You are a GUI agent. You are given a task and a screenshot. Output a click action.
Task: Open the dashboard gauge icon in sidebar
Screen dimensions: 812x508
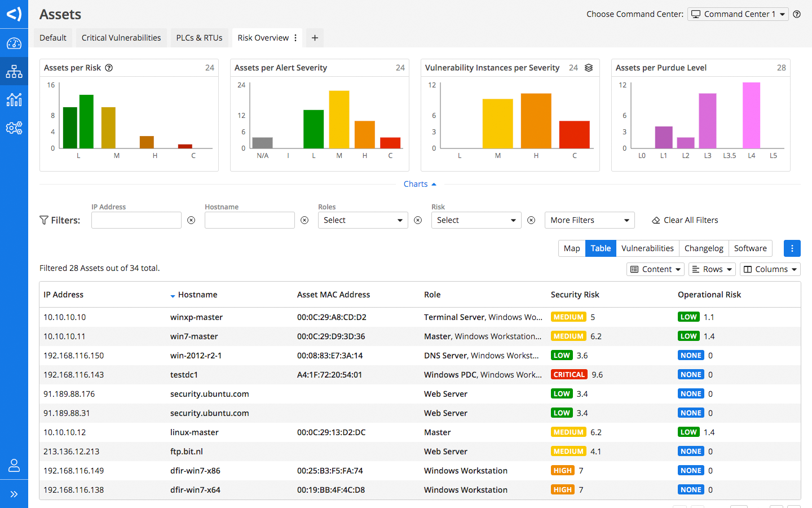tap(14, 43)
